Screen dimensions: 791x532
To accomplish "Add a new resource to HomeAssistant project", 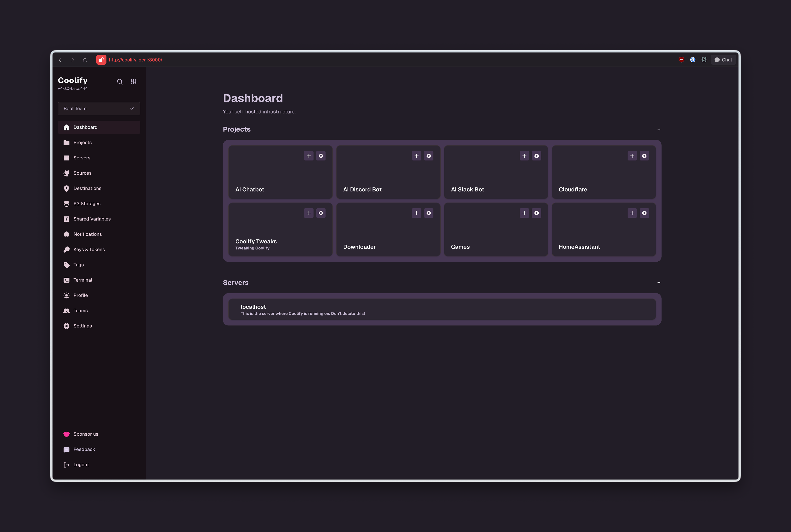I will [x=632, y=213].
